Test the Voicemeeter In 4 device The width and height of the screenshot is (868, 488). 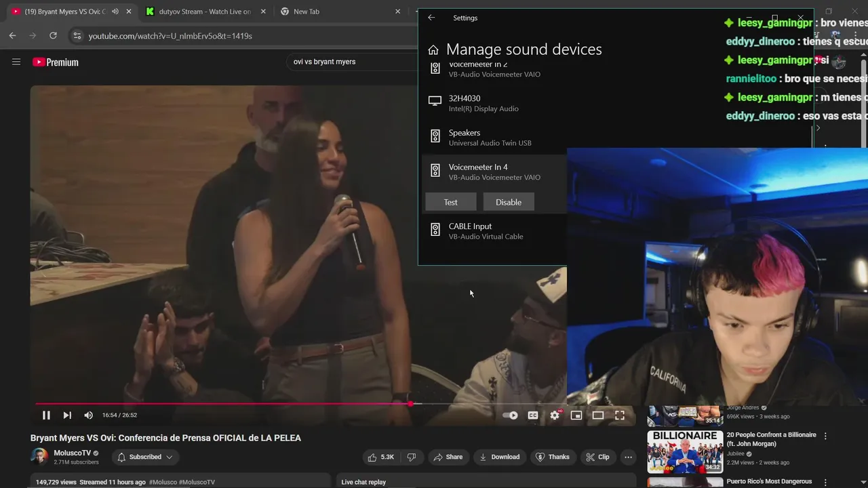(x=450, y=202)
